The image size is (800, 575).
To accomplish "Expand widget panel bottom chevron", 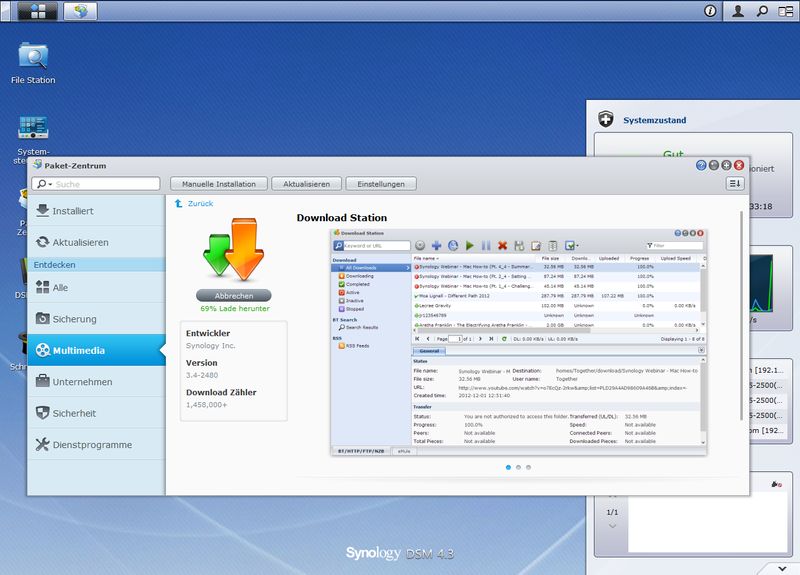I will click(x=782, y=568).
